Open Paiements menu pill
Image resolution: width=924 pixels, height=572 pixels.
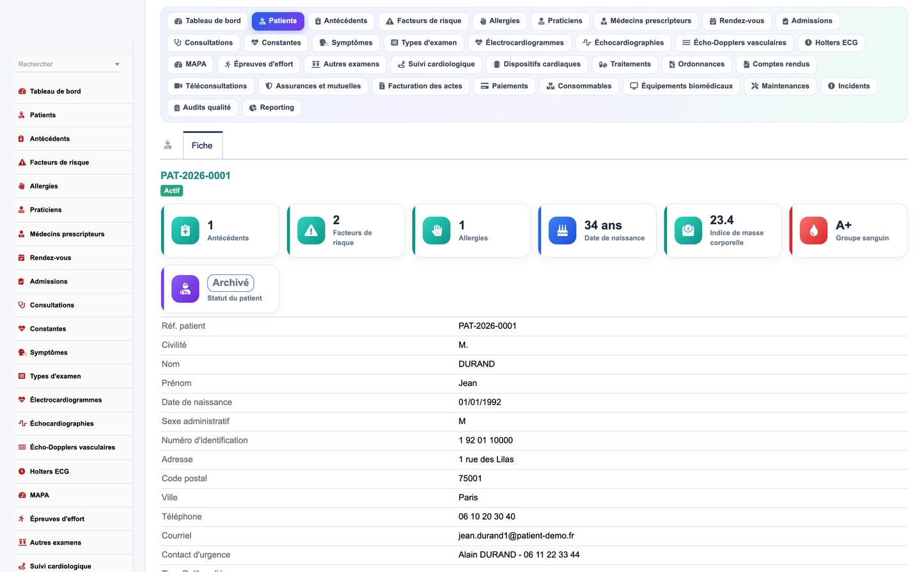point(505,86)
